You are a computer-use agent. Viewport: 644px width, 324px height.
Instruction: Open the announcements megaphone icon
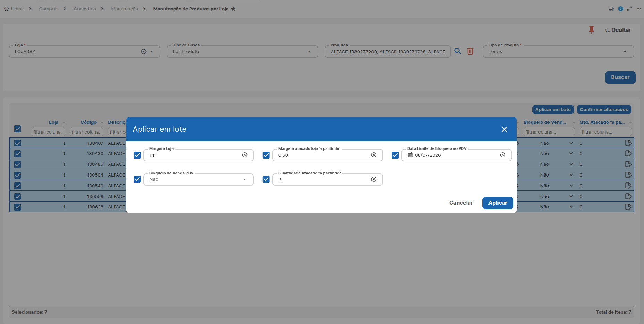pyautogui.click(x=611, y=9)
